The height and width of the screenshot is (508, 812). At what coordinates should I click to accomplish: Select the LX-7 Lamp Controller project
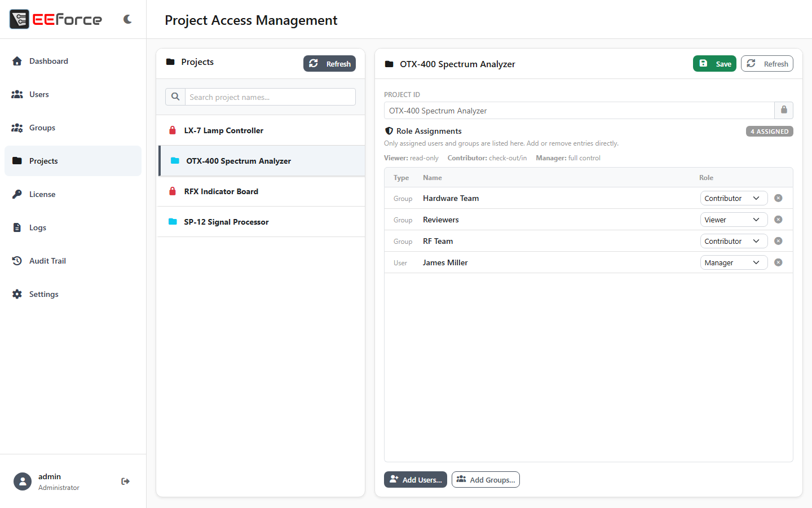pos(261,130)
